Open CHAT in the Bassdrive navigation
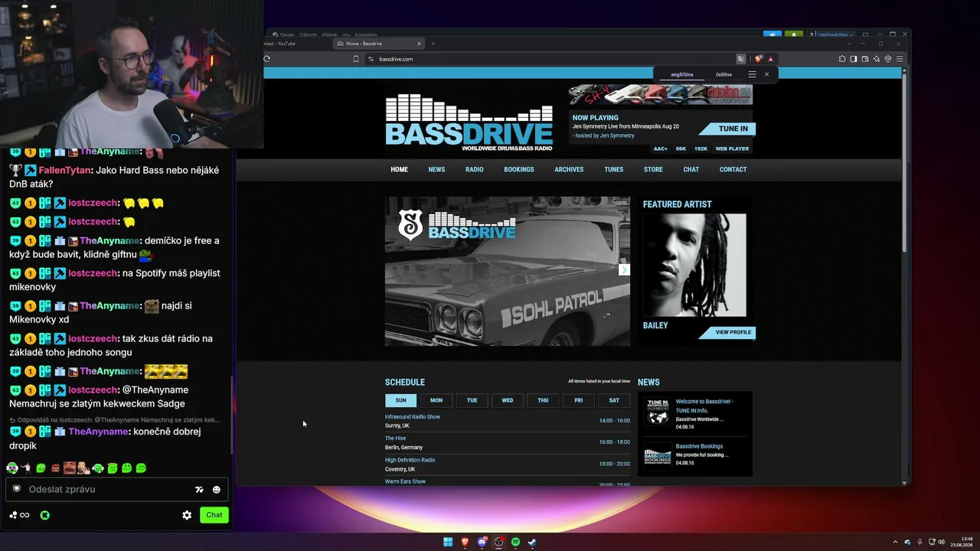The height and width of the screenshot is (551, 980). [691, 170]
